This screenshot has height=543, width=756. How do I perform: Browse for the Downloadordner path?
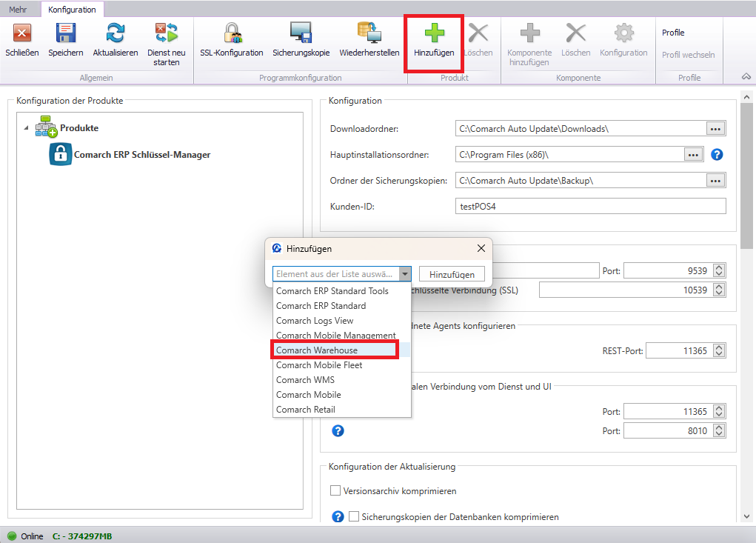coord(715,129)
